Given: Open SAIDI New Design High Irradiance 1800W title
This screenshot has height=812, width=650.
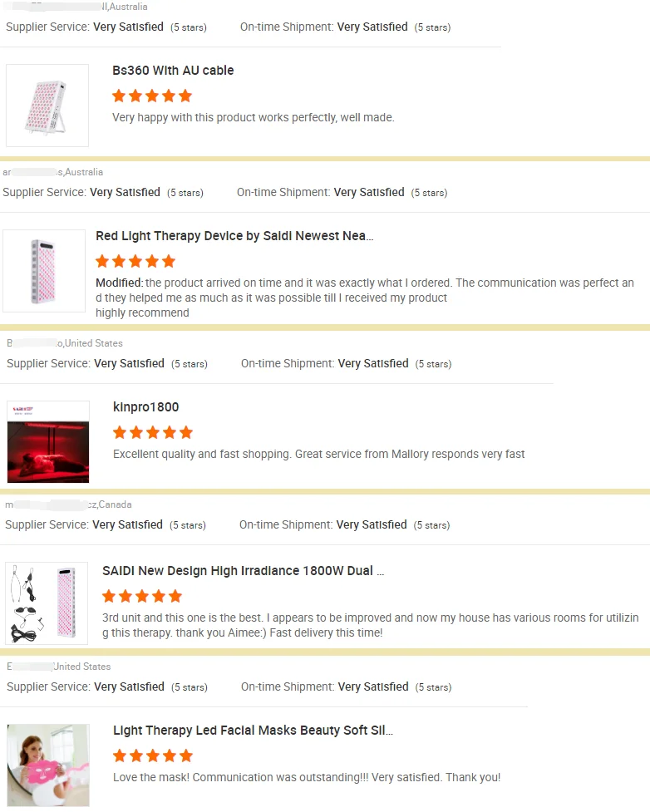Looking at the screenshot, I should click(x=243, y=571).
